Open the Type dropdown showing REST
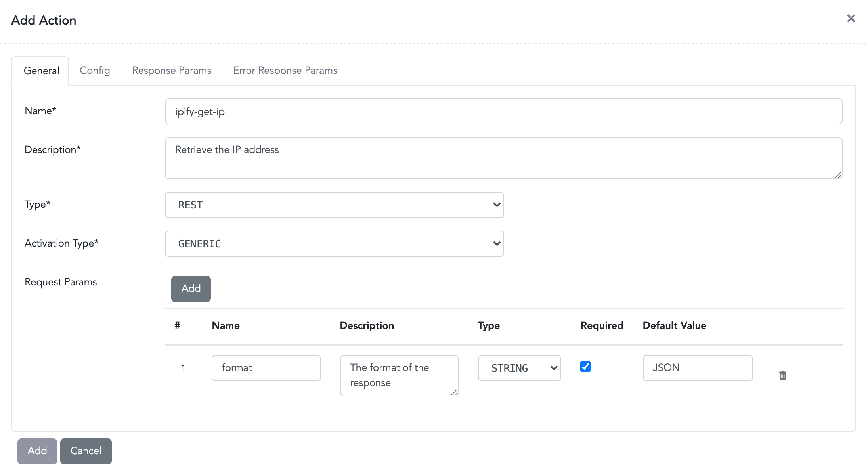The height and width of the screenshot is (474, 868). point(334,205)
